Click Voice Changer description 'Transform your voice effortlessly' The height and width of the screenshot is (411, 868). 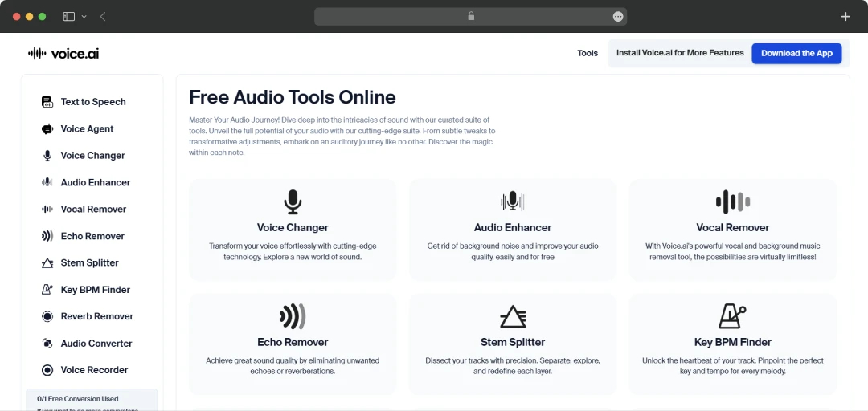293,252
